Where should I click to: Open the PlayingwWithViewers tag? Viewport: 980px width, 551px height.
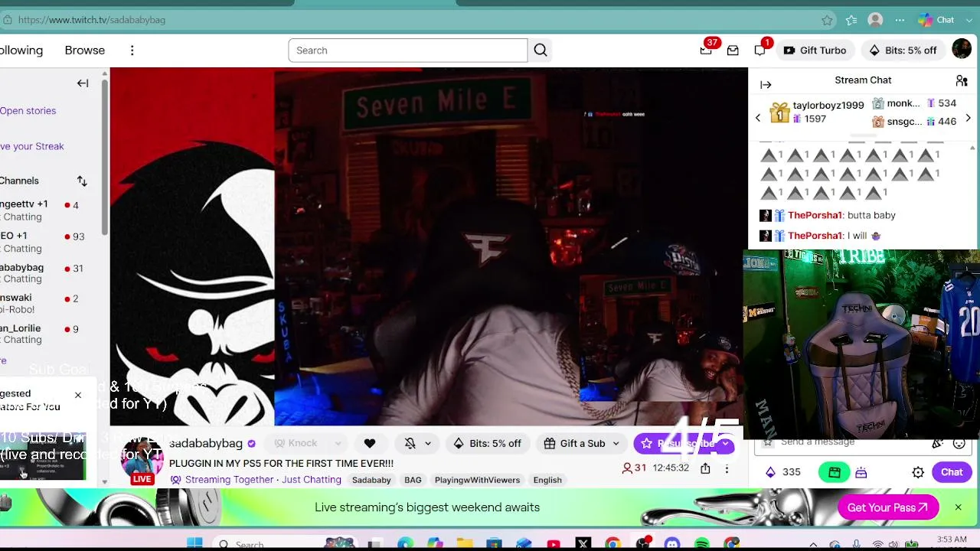pyautogui.click(x=477, y=480)
